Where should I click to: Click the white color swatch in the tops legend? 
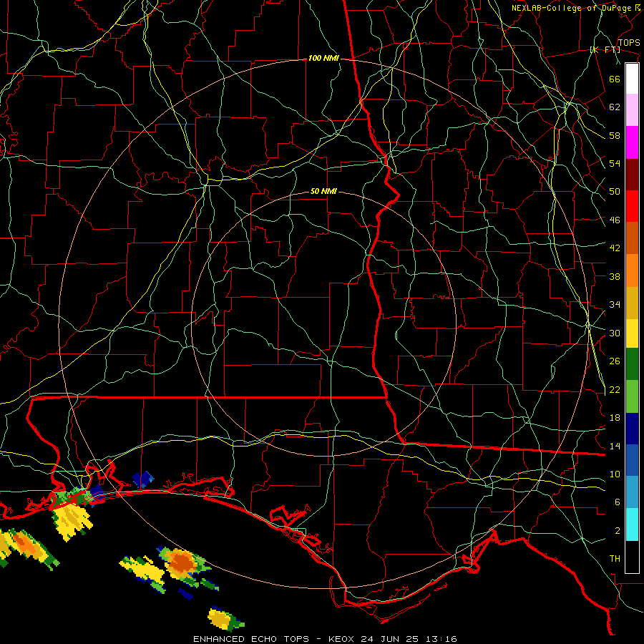pyautogui.click(x=632, y=79)
